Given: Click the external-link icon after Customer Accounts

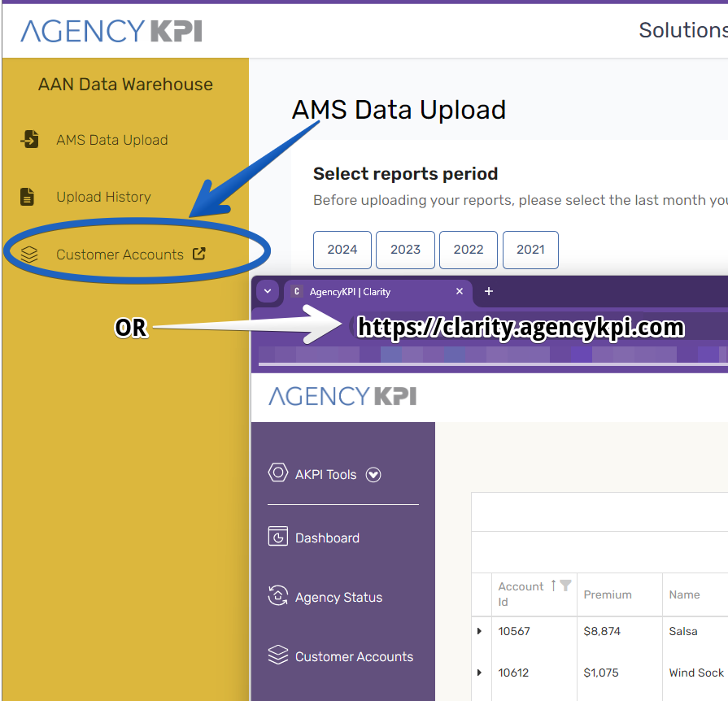Looking at the screenshot, I should (199, 254).
